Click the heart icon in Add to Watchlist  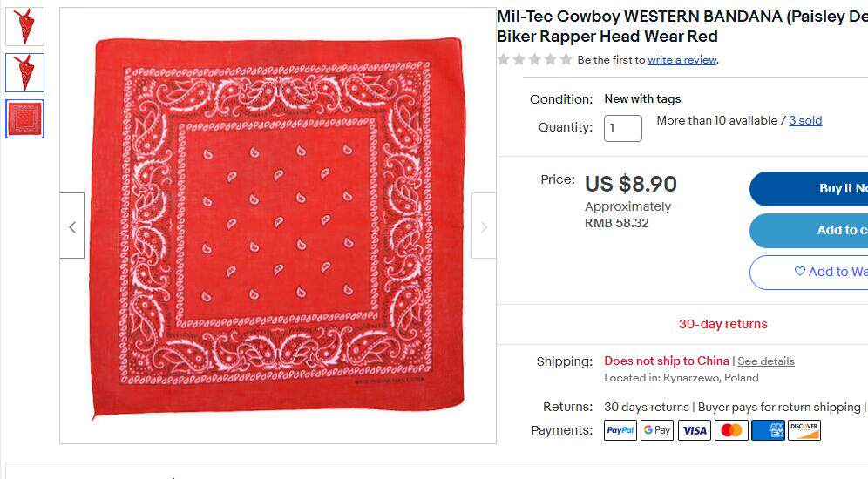tap(799, 271)
